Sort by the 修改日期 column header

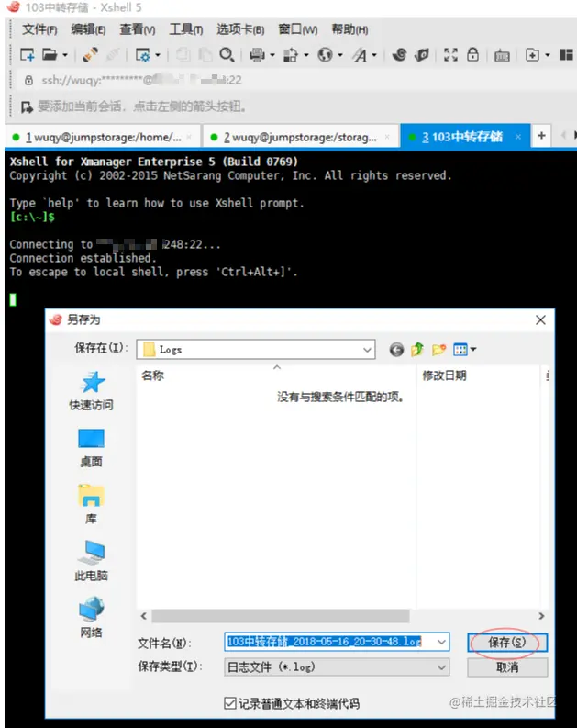click(x=478, y=375)
